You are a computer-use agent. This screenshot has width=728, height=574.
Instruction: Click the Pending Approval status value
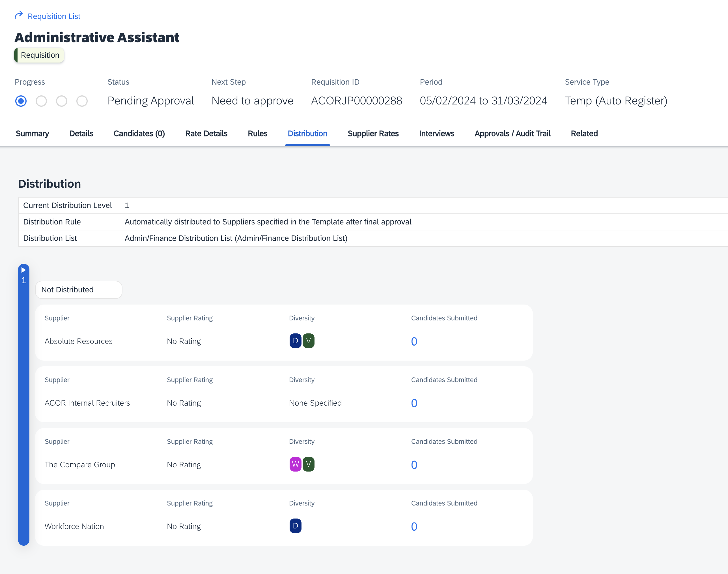[x=151, y=101]
